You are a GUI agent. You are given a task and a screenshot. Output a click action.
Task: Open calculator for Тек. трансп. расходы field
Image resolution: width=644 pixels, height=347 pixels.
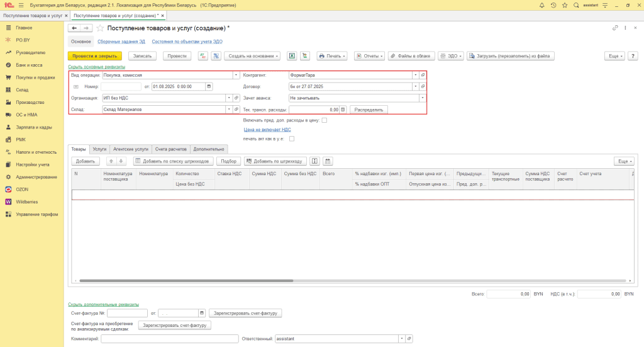(x=343, y=110)
